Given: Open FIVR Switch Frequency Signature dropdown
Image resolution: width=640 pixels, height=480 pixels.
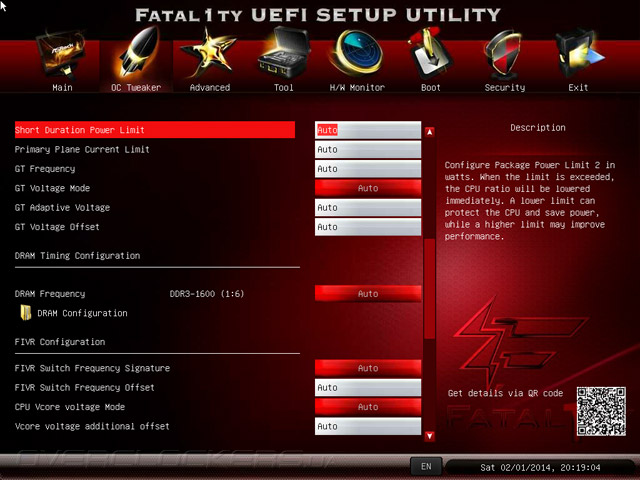Looking at the screenshot, I should (x=368, y=368).
